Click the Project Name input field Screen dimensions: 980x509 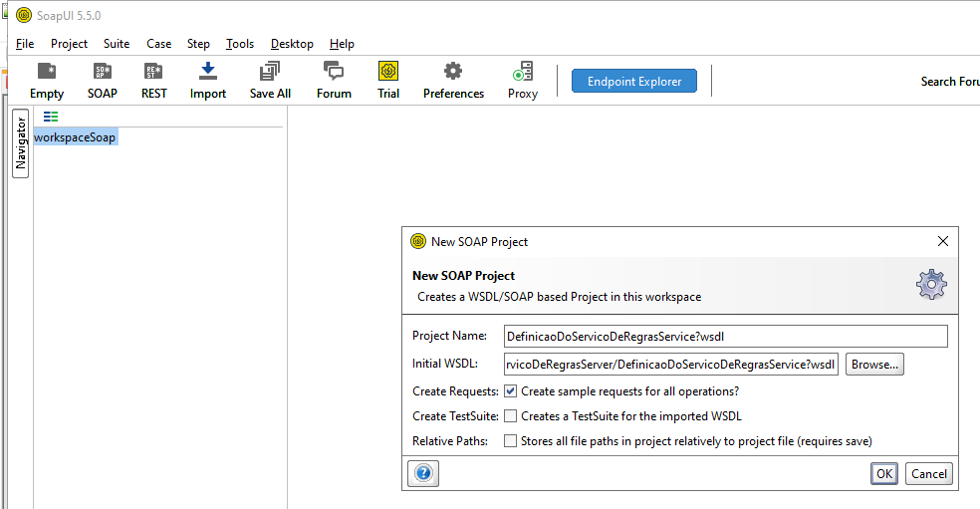726,337
